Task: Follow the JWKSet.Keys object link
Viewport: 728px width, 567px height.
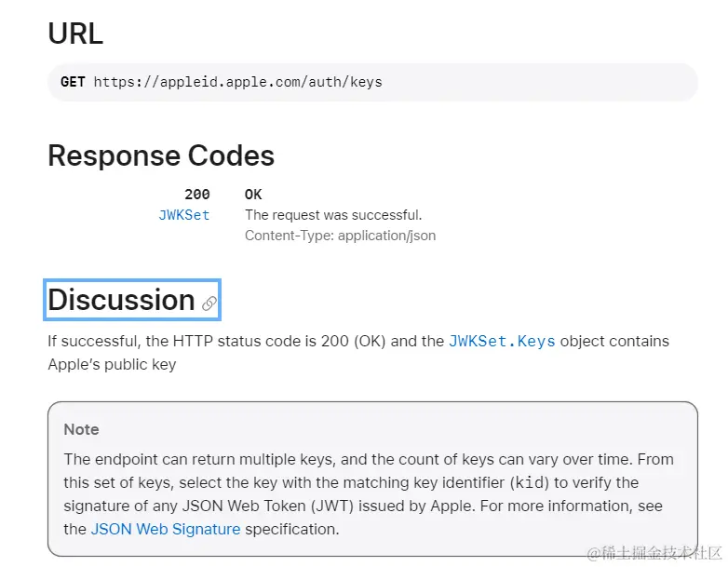Action: click(x=502, y=342)
